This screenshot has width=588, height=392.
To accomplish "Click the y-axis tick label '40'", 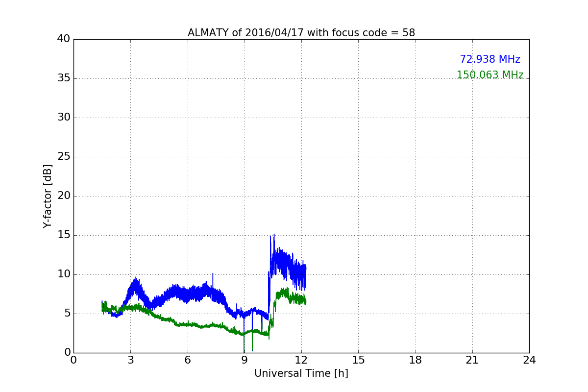I will click(x=63, y=39).
